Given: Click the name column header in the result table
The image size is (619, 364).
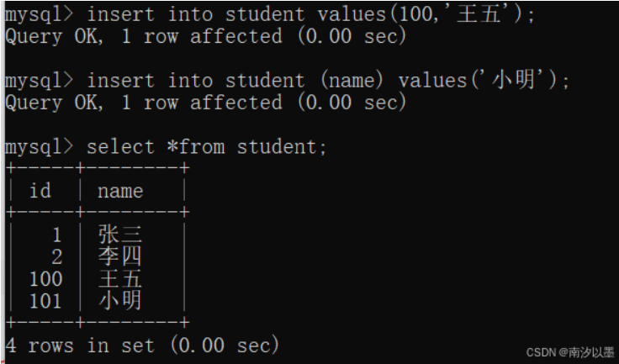Looking at the screenshot, I should pos(120,191).
